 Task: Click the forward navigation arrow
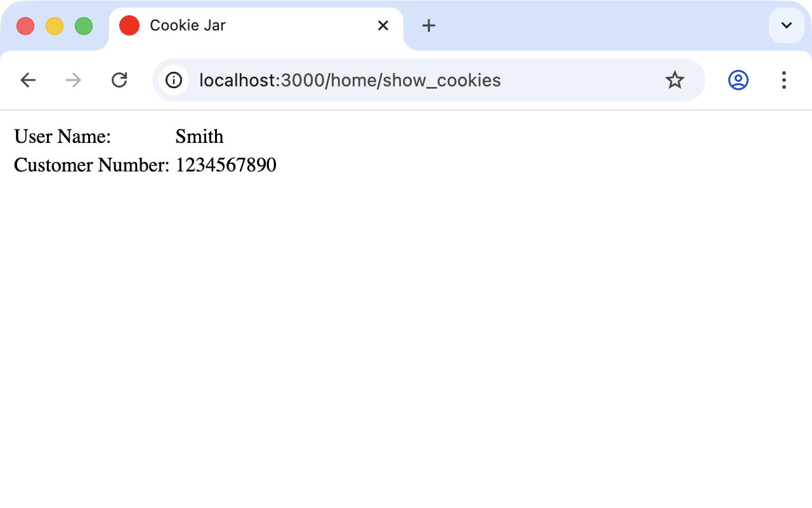72,80
